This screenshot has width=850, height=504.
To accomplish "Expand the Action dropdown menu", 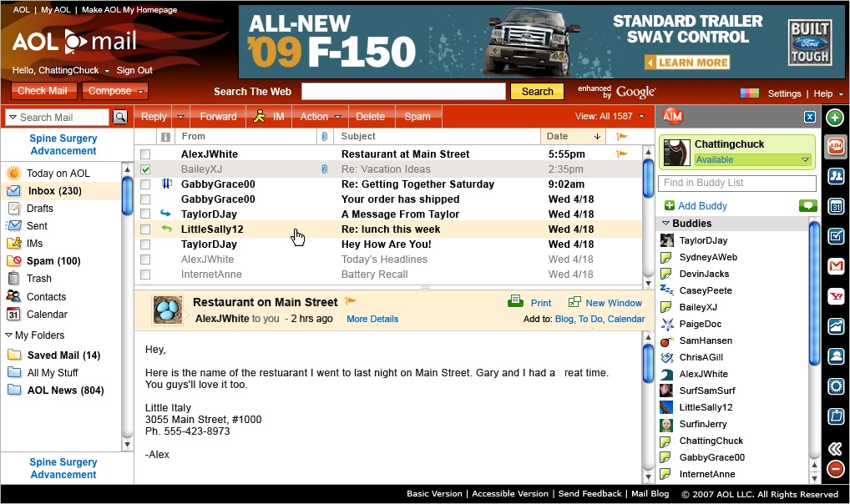I will (x=321, y=117).
